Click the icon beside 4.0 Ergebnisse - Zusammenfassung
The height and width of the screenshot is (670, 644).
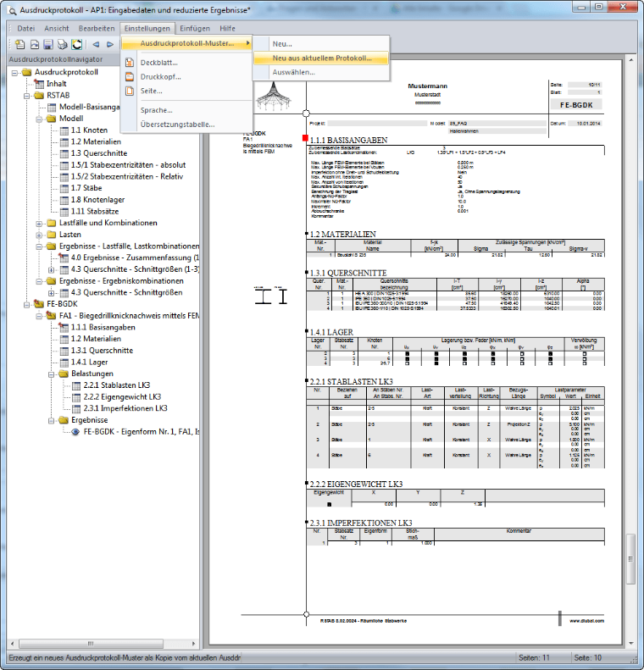[64, 257]
